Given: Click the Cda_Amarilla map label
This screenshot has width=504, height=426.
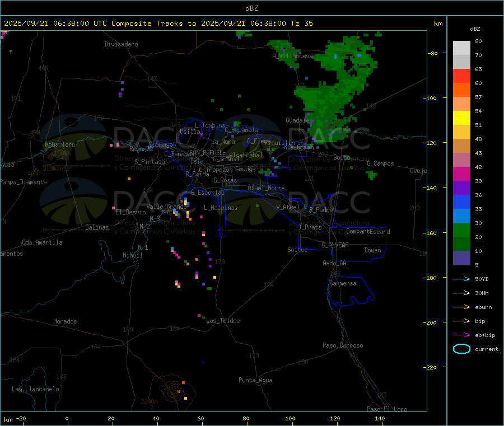Looking at the screenshot, I should tap(42, 242).
